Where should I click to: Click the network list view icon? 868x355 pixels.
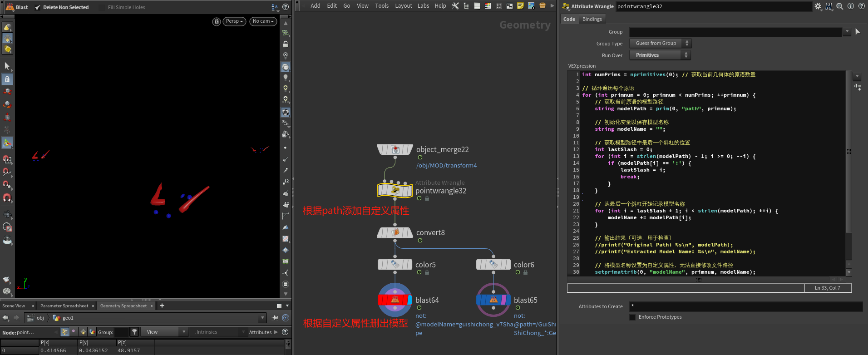click(x=477, y=6)
